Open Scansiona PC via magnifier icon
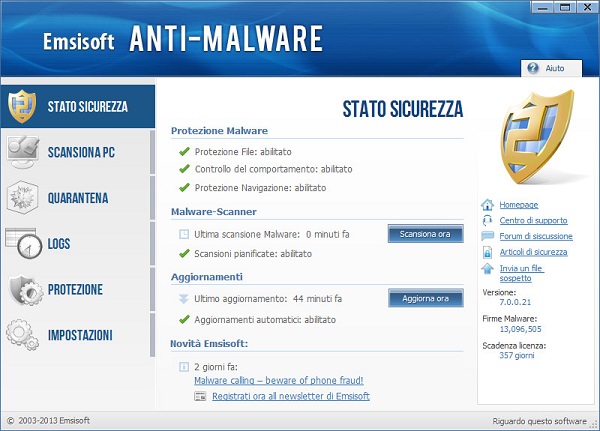The image size is (600, 431). click(x=23, y=151)
